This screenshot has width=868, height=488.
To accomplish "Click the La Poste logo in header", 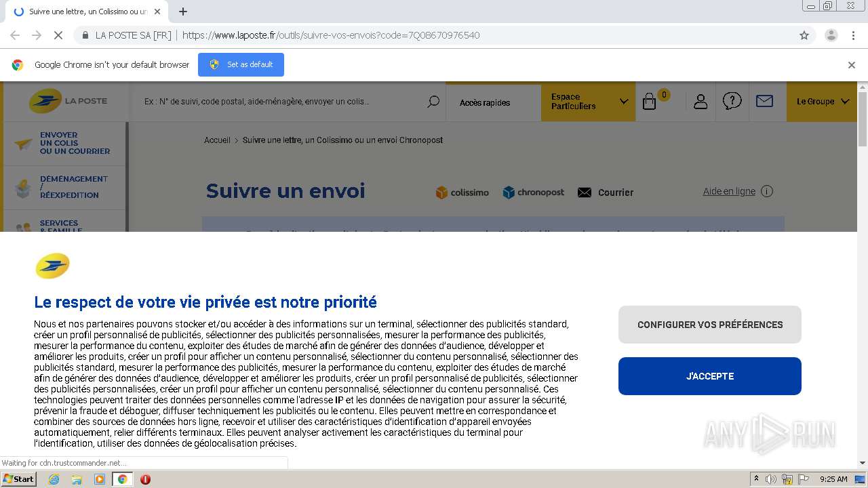I will (68, 101).
